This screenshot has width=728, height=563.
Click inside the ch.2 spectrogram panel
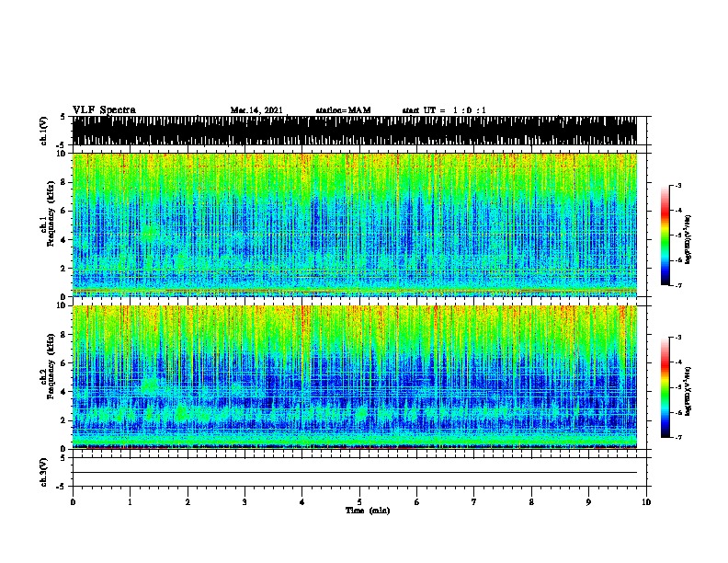click(355, 377)
